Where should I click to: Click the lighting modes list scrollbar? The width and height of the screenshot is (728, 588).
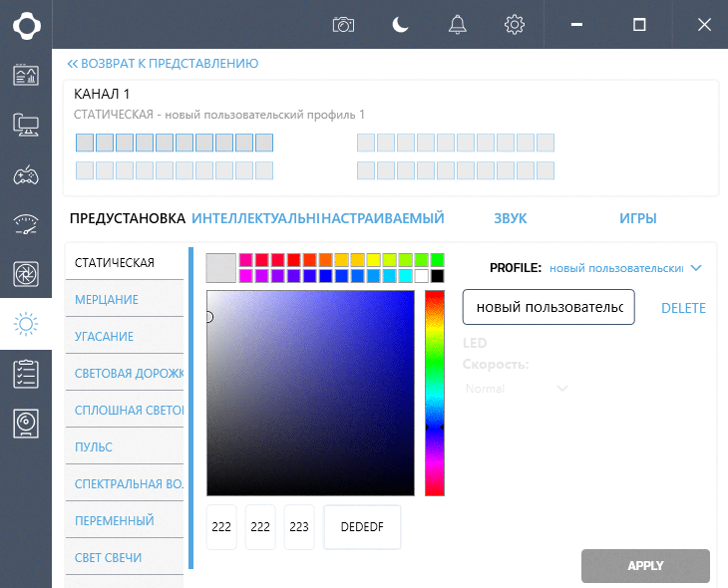click(x=190, y=408)
